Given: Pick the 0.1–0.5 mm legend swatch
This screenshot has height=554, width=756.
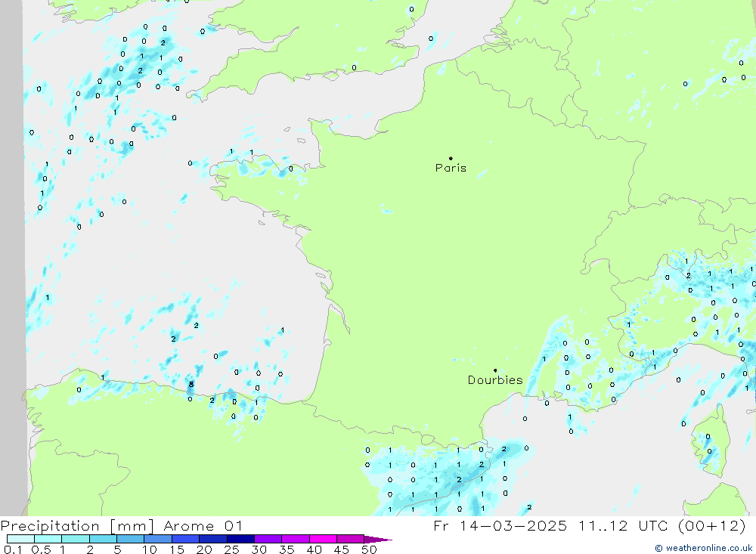Looking at the screenshot, I should click(x=20, y=539).
